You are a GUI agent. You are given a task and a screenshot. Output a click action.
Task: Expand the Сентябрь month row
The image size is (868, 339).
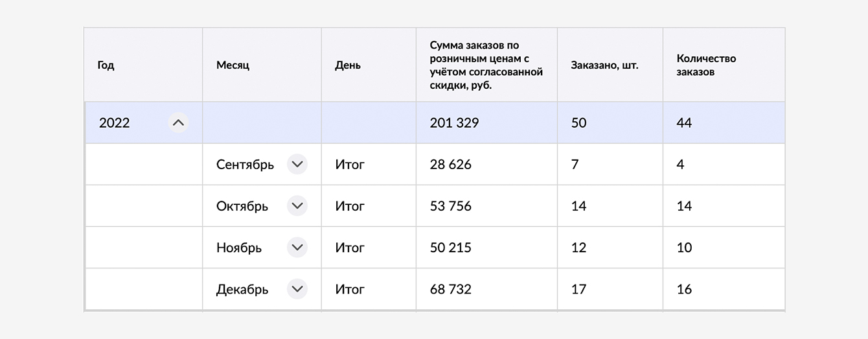[297, 165]
